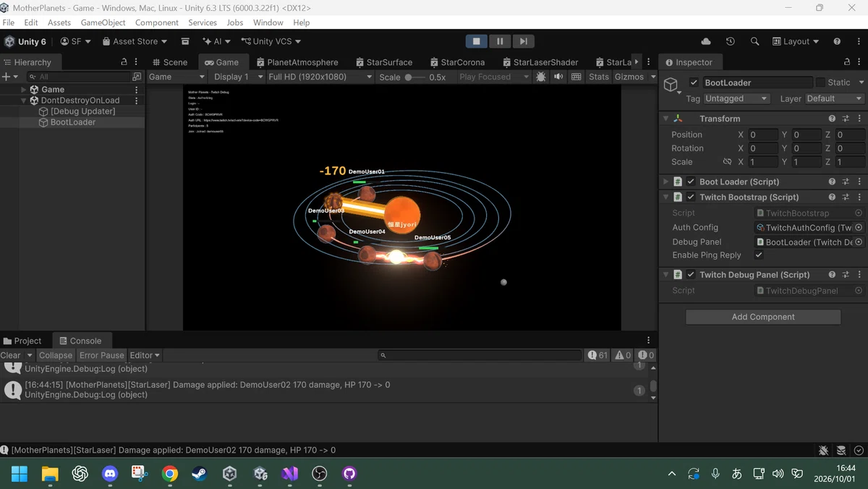The width and height of the screenshot is (868, 489).
Task: Open the Tag dropdown showing Untagged
Action: 736,98
